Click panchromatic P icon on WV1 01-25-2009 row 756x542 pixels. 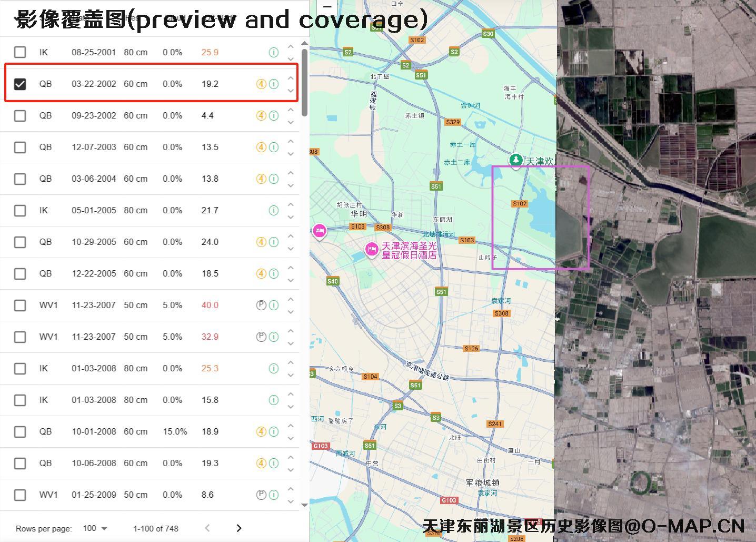261,495
